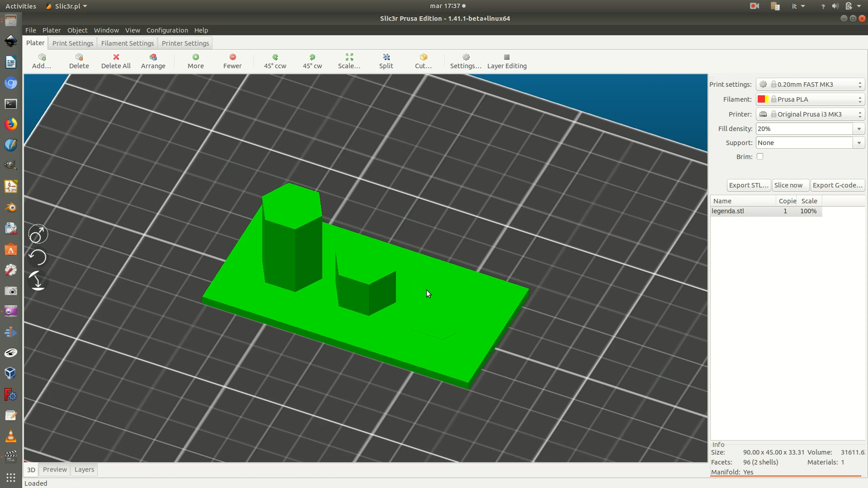Open the Terminal from the dock

click(11, 104)
